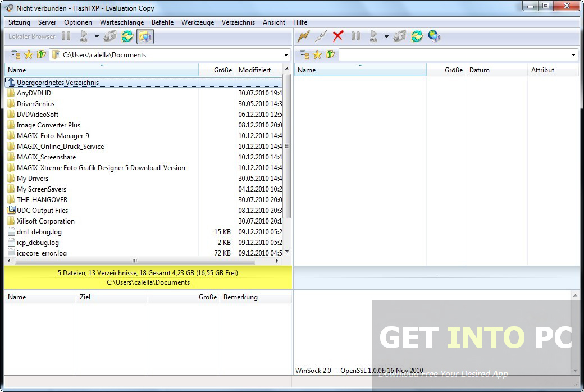This screenshot has height=392, width=584.
Task: Expand the remote path dropdown arrow
Action: [573, 55]
